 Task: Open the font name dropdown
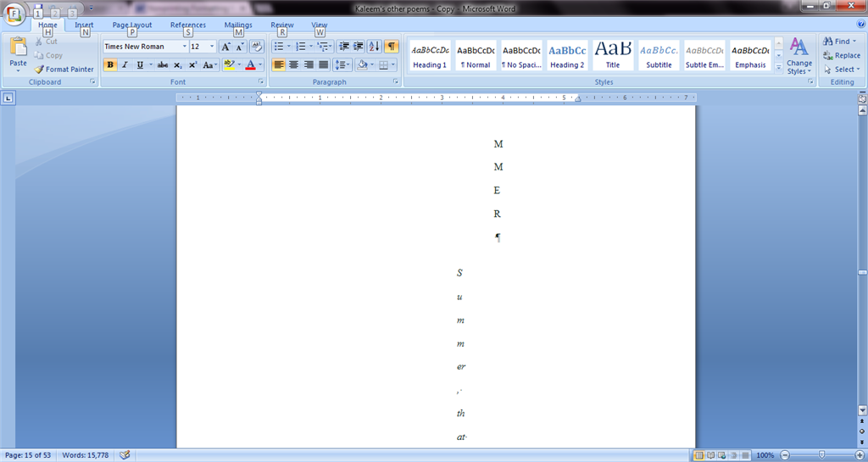pyautogui.click(x=184, y=47)
